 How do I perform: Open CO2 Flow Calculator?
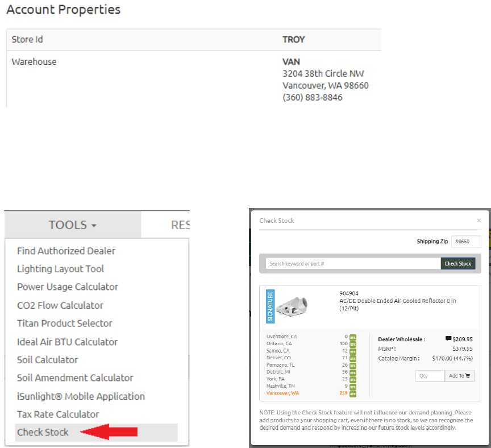(60, 305)
